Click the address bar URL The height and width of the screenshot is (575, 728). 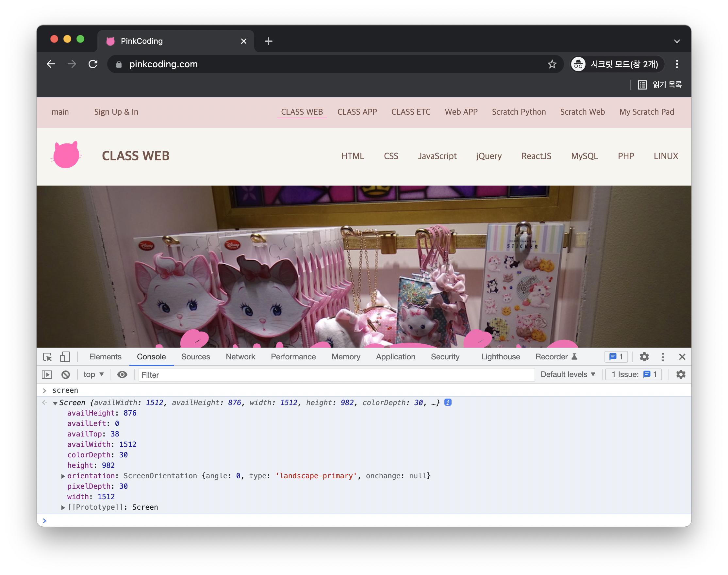(x=163, y=64)
